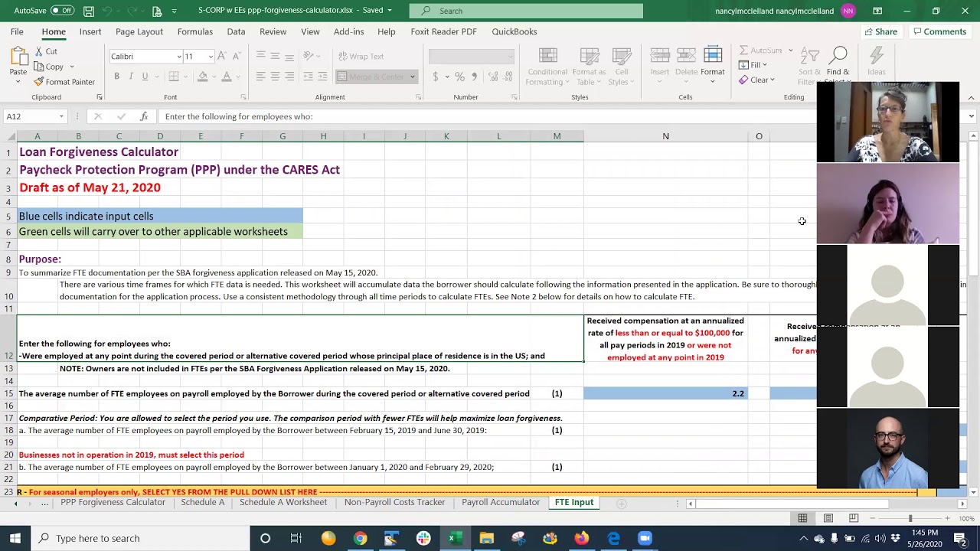Click the Align Right icon
Screen dimensions: 980x551
pyautogui.click(x=289, y=77)
